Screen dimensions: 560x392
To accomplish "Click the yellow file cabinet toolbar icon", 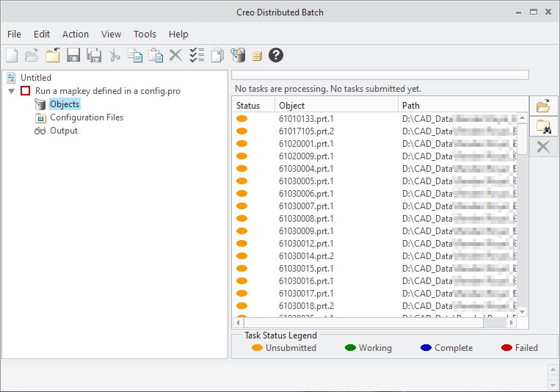I will (257, 56).
